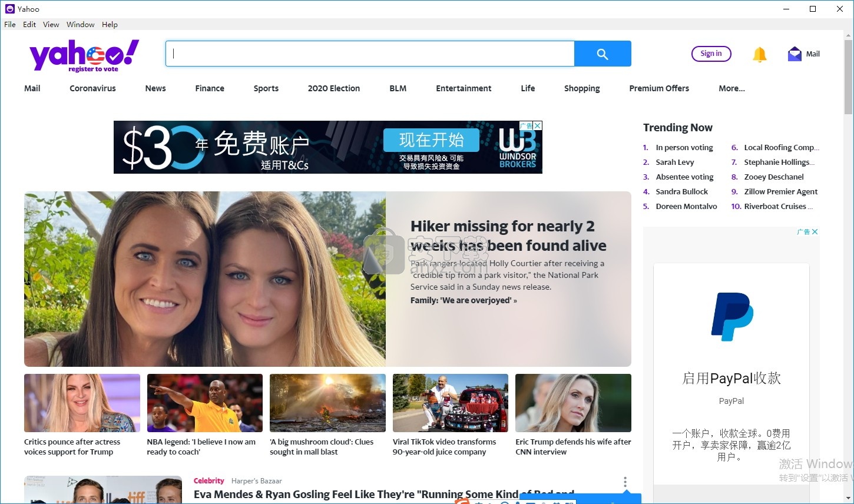Viewport: 854px width, 504px height.
Task: Open NBA legend coach story thumbnail
Action: [205, 403]
